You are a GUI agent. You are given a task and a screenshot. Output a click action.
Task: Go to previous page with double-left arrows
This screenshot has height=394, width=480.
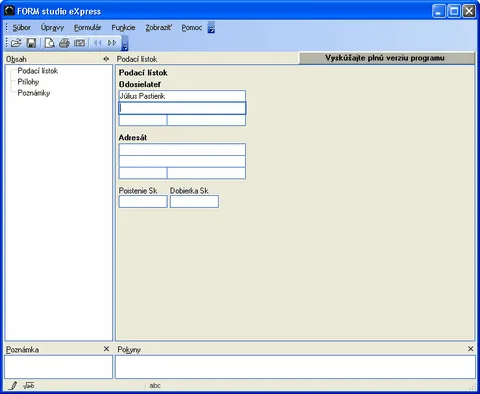pos(97,43)
